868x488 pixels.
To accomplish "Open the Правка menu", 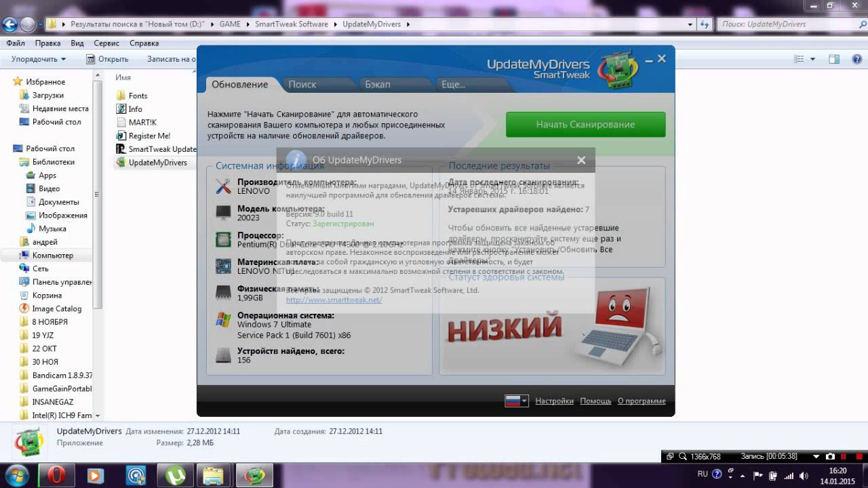I will tap(47, 43).
